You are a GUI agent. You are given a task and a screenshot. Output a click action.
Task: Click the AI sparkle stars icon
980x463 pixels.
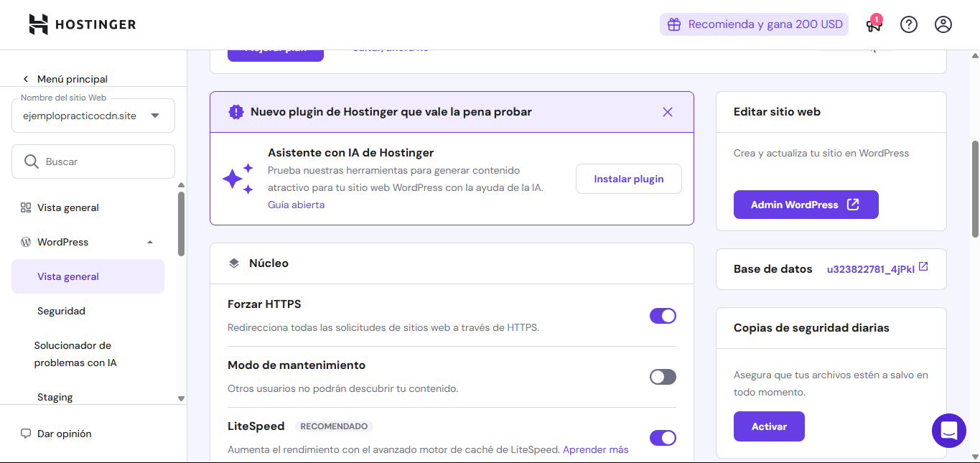click(238, 179)
